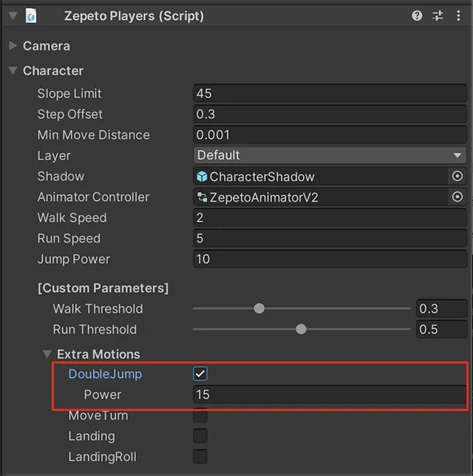Open the object picker for the Shadow field
Viewport: 473px width, 476px height.
click(x=457, y=176)
